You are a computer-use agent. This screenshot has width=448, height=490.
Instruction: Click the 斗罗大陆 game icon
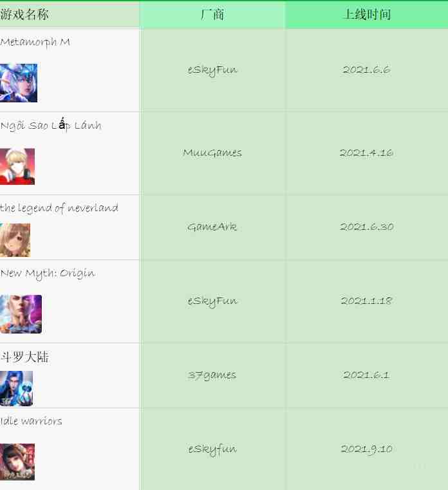click(x=16, y=388)
